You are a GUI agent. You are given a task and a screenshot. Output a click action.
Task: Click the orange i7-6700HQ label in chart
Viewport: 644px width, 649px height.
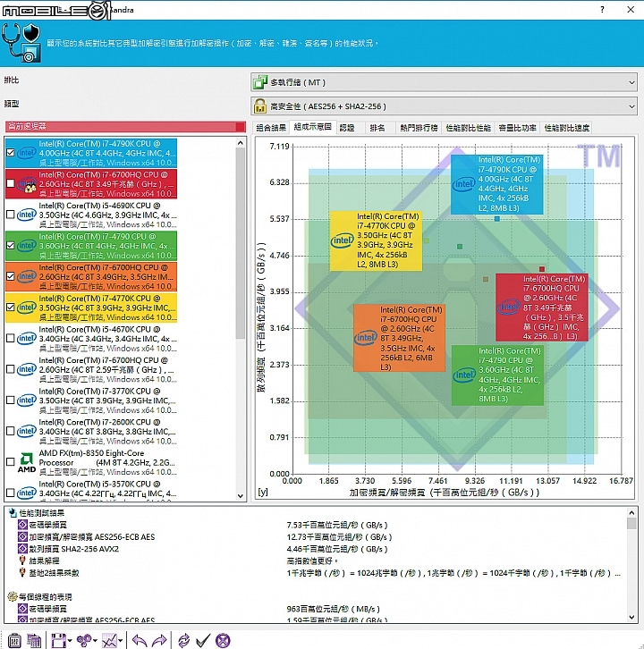point(399,338)
